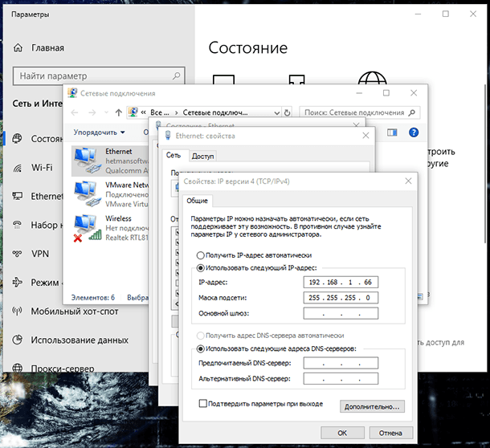Viewport: 490px width, 448px height.
Task: Click the Общие tab in IPv4 properties
Action: (198, 202)
